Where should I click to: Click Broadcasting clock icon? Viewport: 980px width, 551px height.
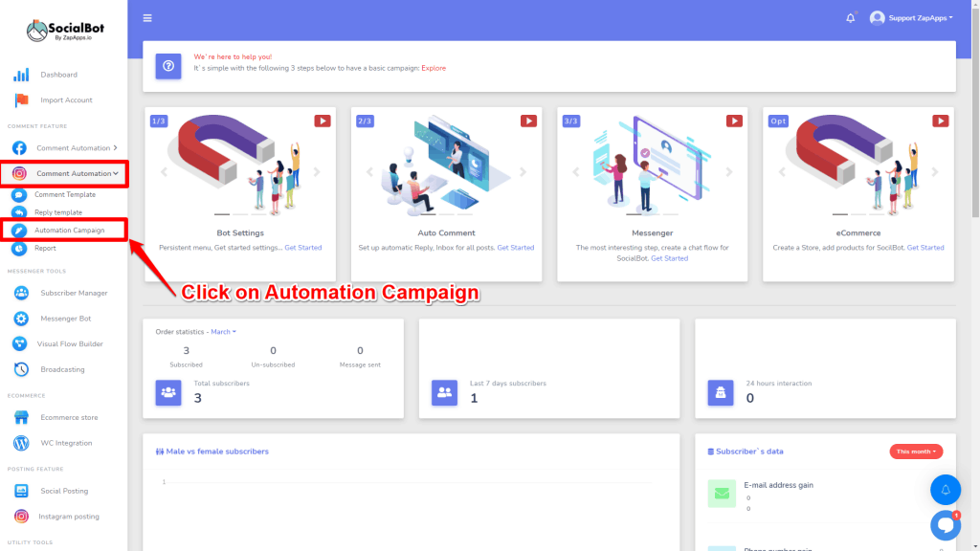tap(21, 369)
